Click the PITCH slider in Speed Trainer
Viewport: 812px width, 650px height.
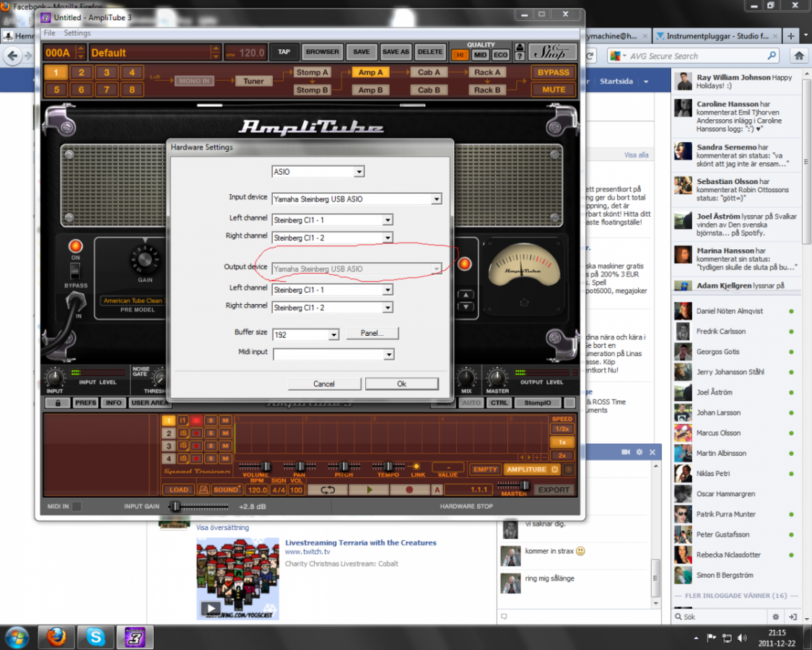[x=344, y=467]
